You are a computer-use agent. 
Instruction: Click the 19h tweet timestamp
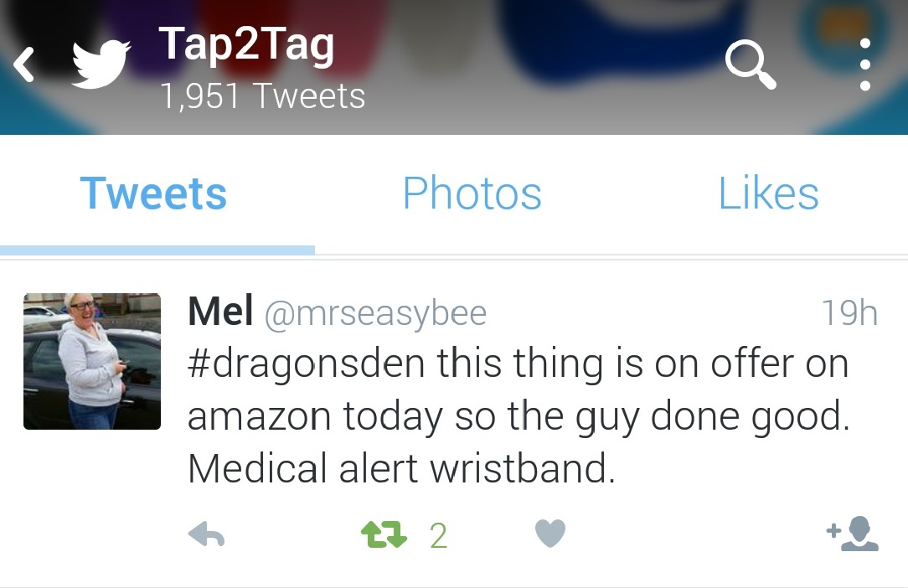pos(849,312)
